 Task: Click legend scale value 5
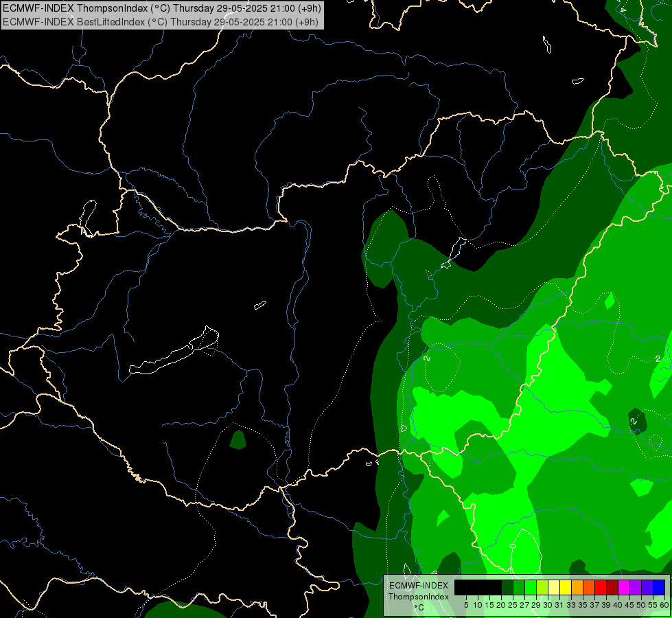[x=466, y=605]
